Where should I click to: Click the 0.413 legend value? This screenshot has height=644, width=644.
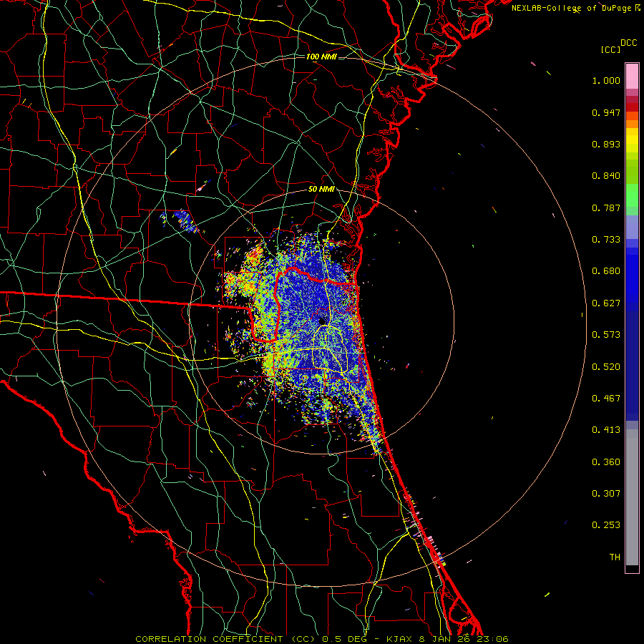(x=606, y=430)
